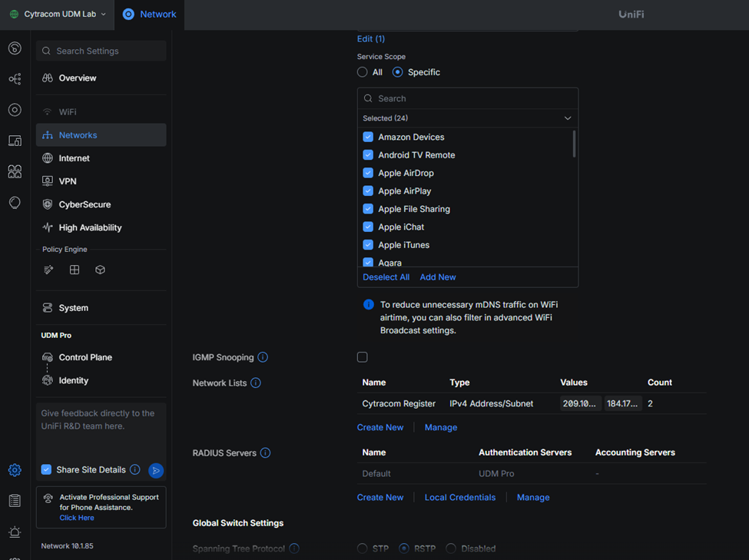This screenshot has height=560, width=749.
Task: Click the Policy Engine grid icon
Action: tap(75, 270)
